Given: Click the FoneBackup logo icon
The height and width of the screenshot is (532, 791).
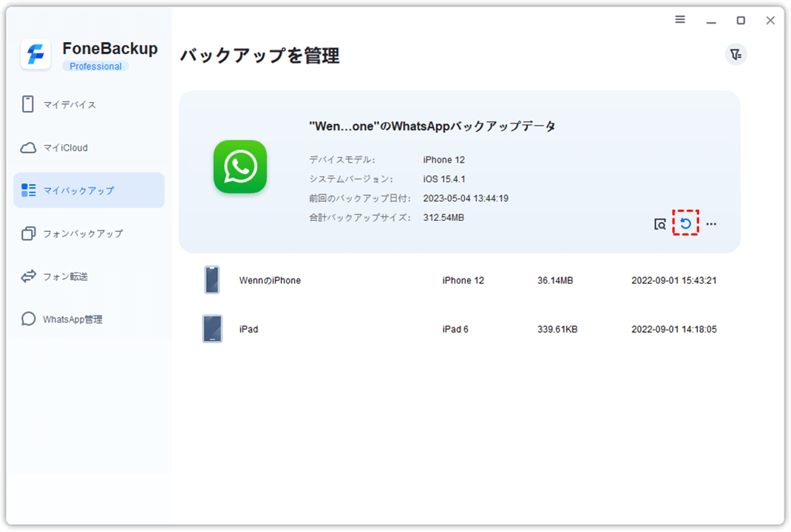Looking at the screenshot, I should pyautogui.click(x=35, y=54).
